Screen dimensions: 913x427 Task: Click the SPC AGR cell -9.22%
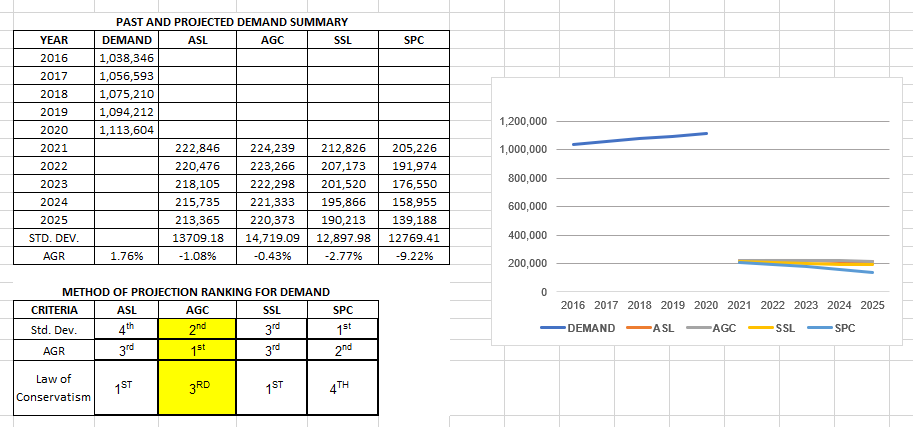[414, 256]
